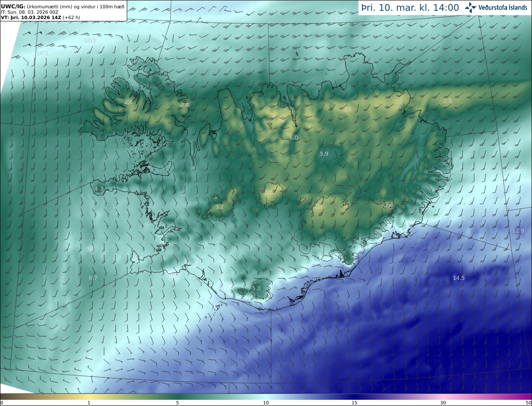Click the value label 5.0 on the map
Image resolution: width=532 pixels, height=406 pixels.
click(x=256, y=288)
